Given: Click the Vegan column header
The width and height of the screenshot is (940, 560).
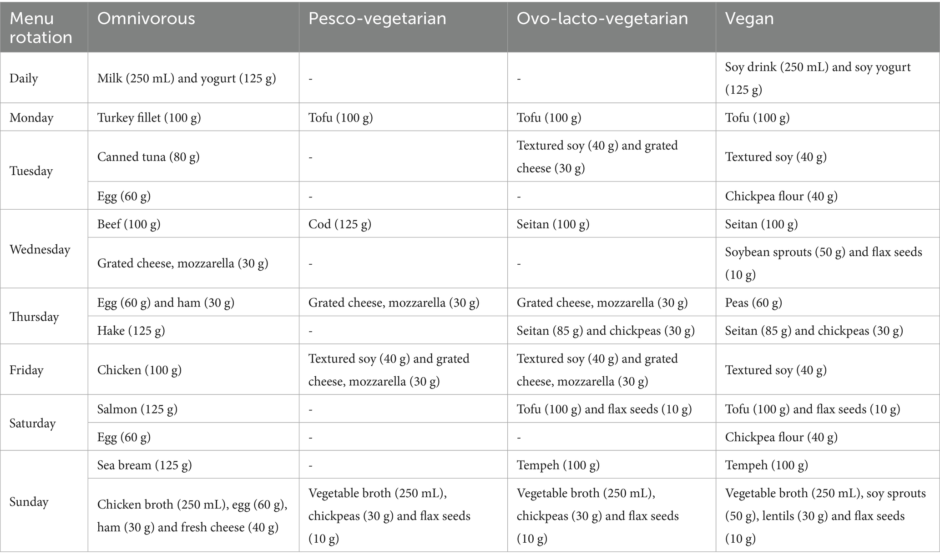Looking at the screenshot, I should 749,19.
